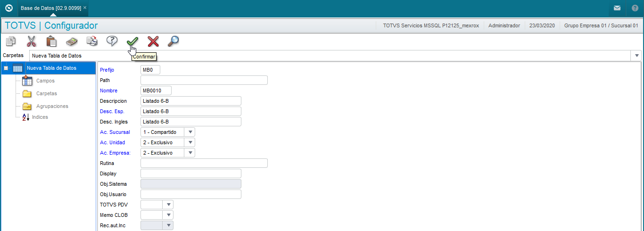Click the Desc. Esp. input field
Viewport: 644px width, 231px height.
(x=191, y=111)
